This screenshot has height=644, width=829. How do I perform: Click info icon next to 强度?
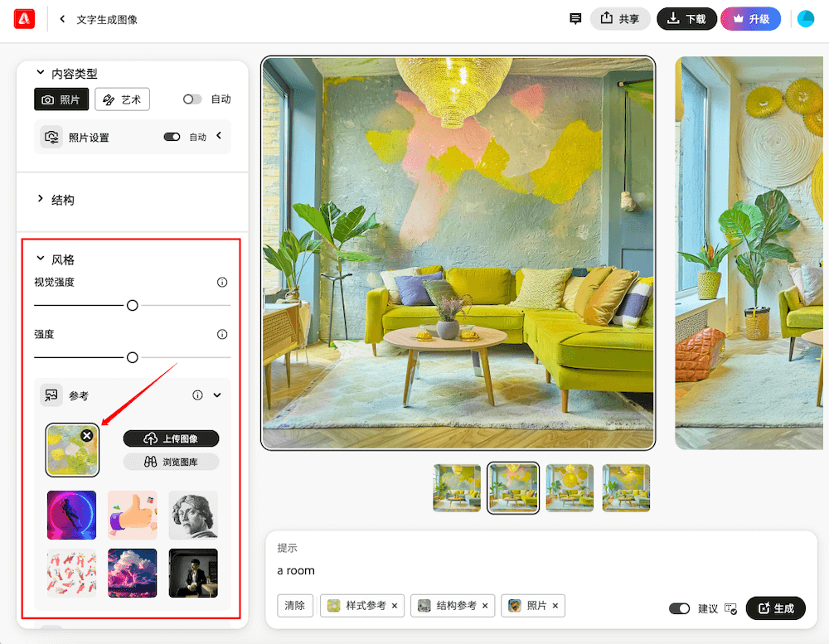pyautogui.click(x=222, y=335)
